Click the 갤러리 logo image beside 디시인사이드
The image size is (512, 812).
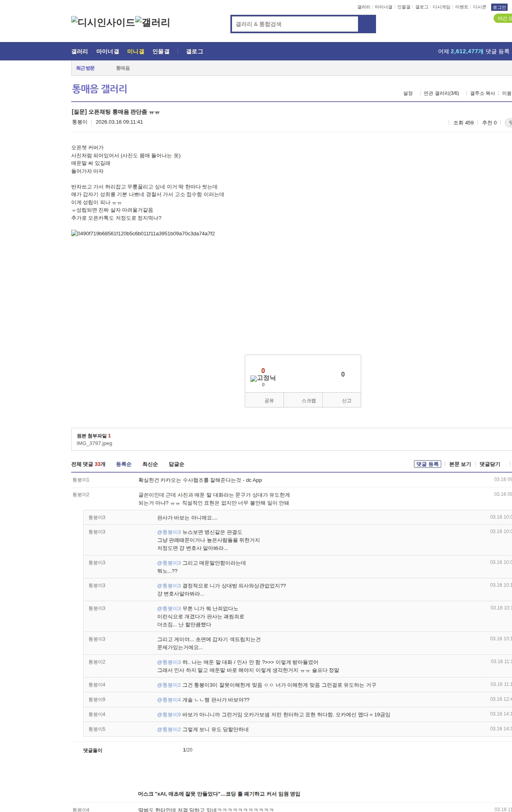(x=153, y=22)
